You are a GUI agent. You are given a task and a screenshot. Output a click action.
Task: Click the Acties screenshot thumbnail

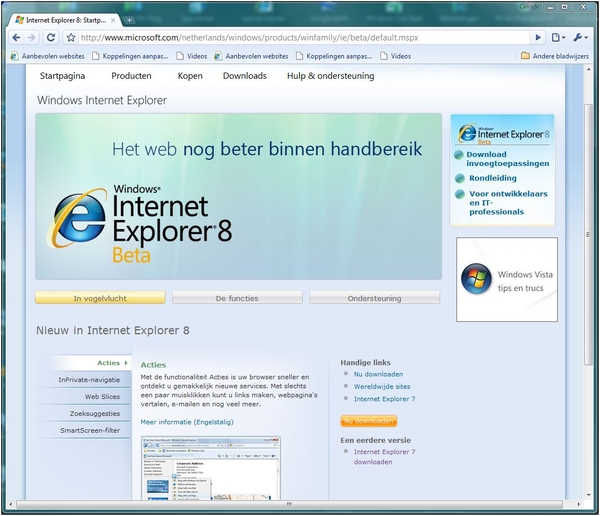211,468
